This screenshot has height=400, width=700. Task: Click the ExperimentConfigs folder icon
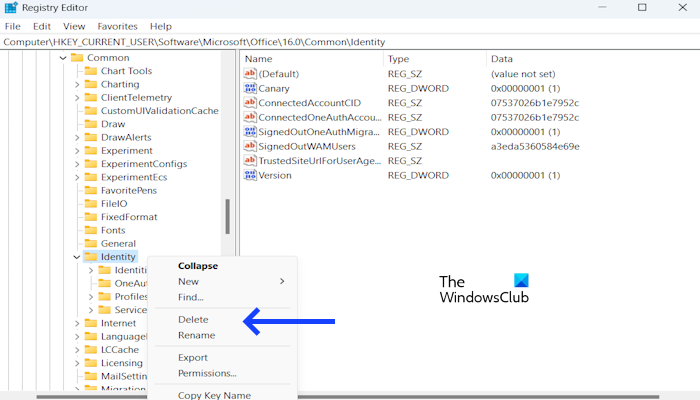[x=91, y=164]
